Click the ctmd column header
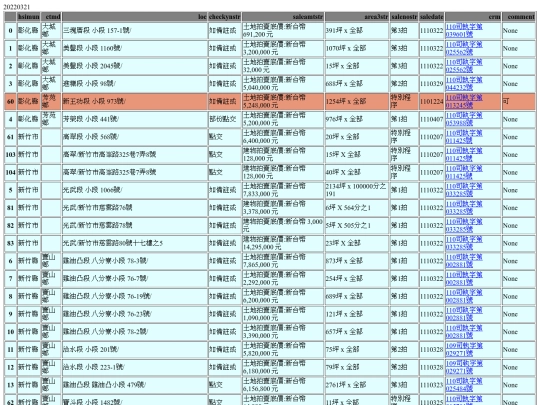540x405 pixels. click(x=51, y=17)
